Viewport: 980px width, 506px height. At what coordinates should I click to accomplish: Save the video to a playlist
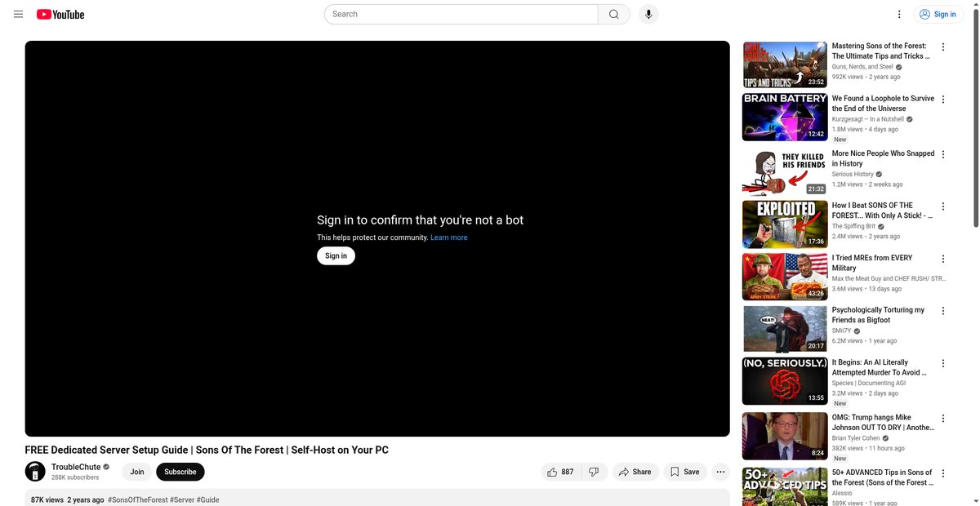point(685,472)
